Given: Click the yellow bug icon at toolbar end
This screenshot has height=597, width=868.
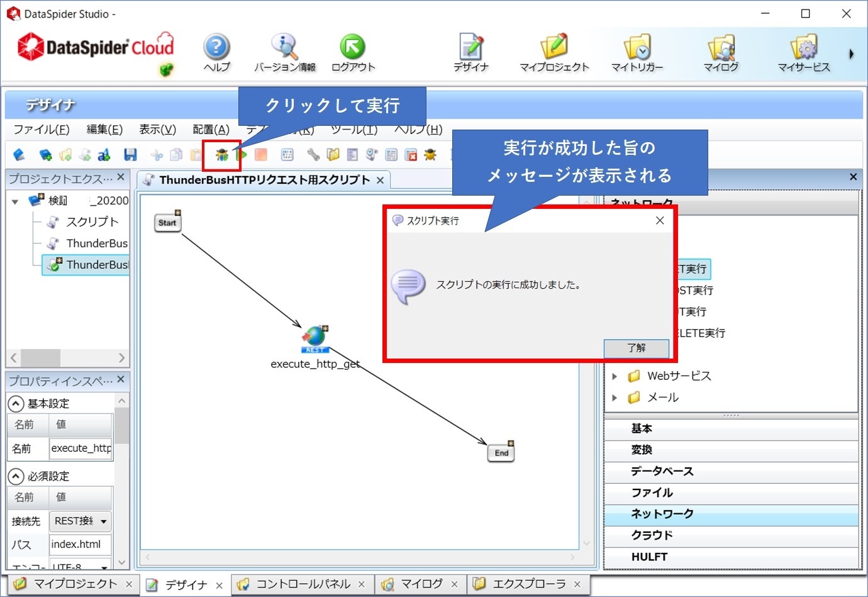Looking at the screenshot, I should 430,155.
